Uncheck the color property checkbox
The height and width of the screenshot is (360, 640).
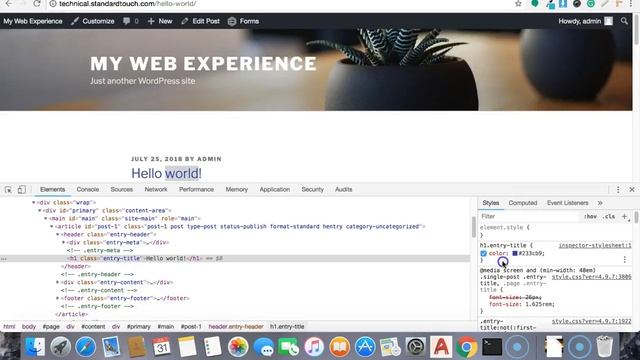[483, 253]
